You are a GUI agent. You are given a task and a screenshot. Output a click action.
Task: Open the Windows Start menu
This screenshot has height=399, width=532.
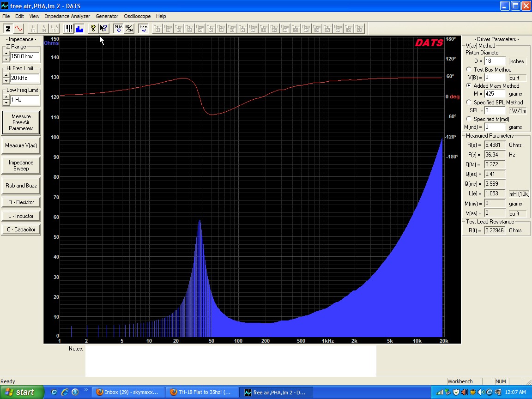[22, 392]
